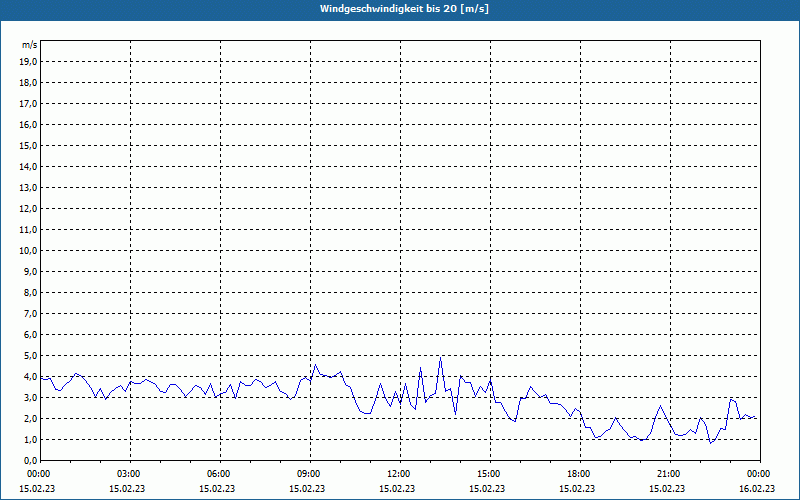Click the 9,0 y-axis label
Screen dimensions: 800x500
tap(30, 271)
